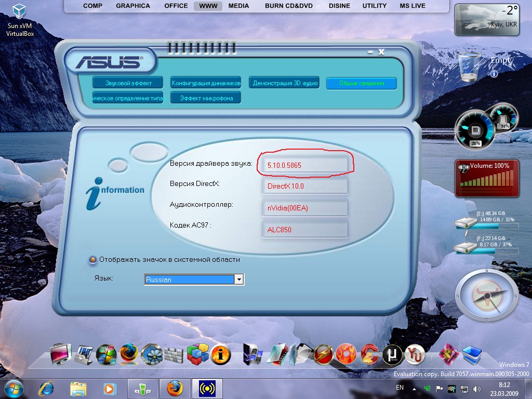532x399 pixels.
Task: Launch Firefox from the dock
Action: (x=129, y=354)
